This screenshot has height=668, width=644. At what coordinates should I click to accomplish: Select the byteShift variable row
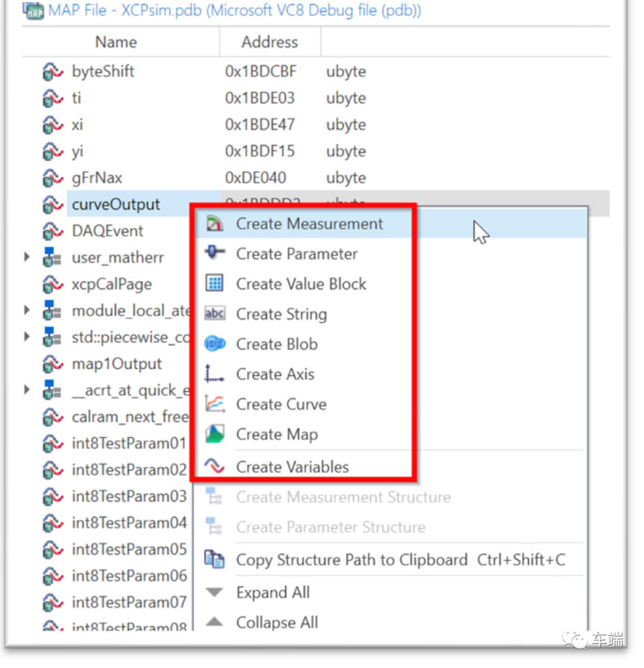tap(103, 72)
